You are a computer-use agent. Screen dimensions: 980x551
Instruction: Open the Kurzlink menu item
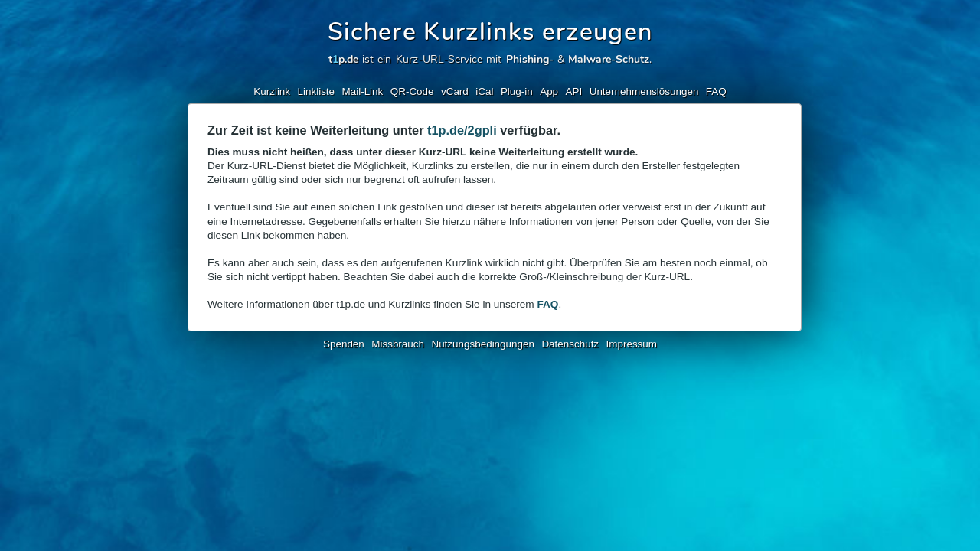click(x=272, y=92)
